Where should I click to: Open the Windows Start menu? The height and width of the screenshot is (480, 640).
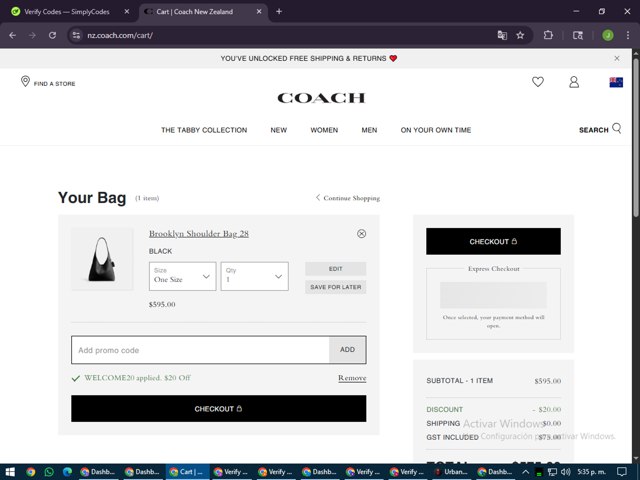(10, 472)
